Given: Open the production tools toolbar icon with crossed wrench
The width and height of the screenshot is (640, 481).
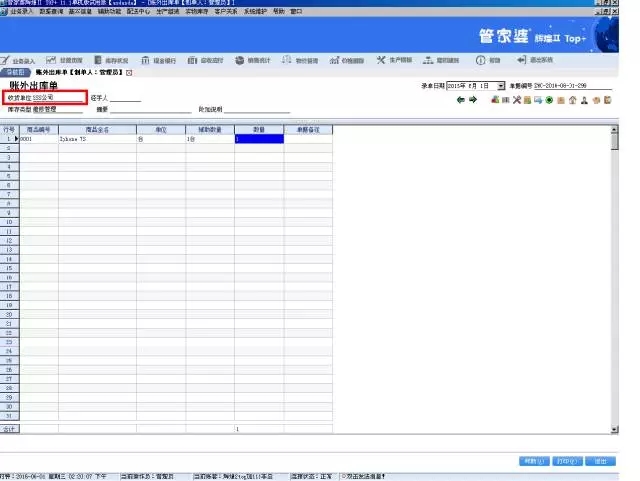Looking at the screenshot, I should pos(394,60).
